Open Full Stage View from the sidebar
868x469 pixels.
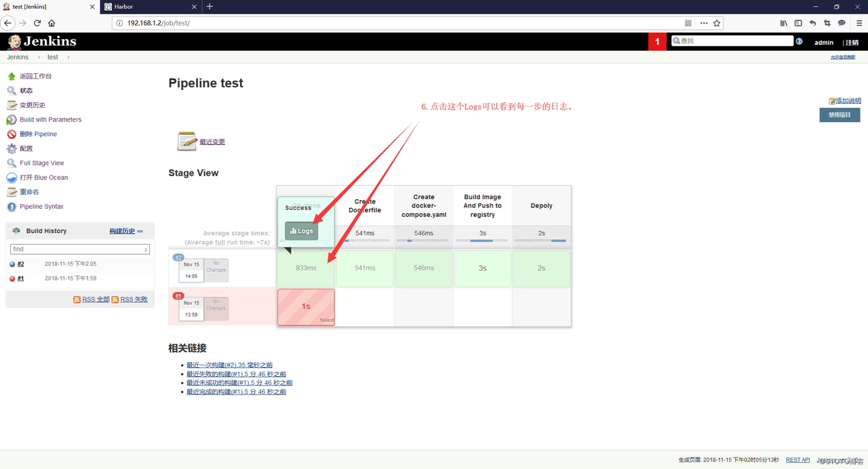(41, 163)
